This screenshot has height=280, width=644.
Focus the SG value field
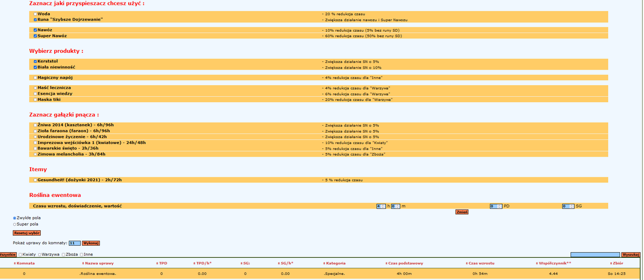point(568,206)
